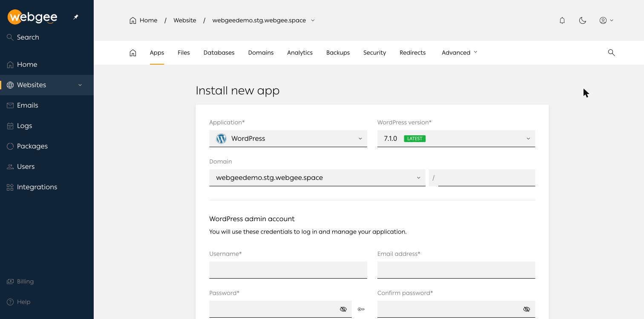This screenshot has height=319, width=644.
Task: Open the Databases tab
Action: click(219, 53)
